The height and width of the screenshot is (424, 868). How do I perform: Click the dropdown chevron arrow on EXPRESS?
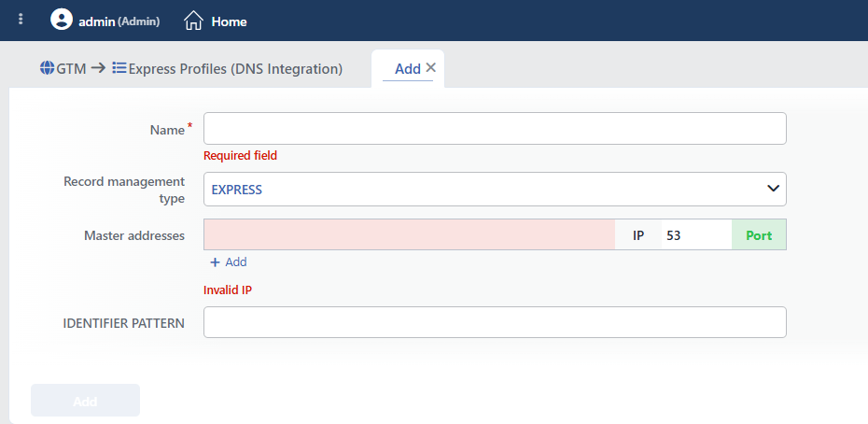coord(773,189)
